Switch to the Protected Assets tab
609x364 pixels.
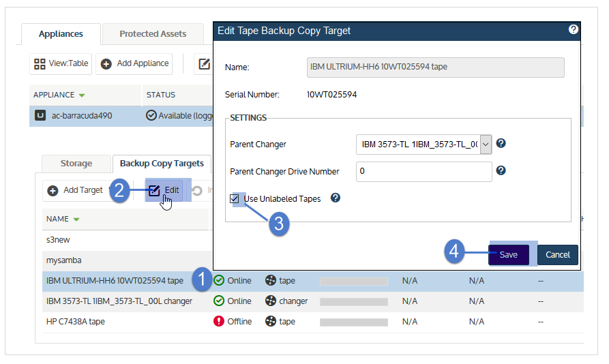[x=153, y=34]
